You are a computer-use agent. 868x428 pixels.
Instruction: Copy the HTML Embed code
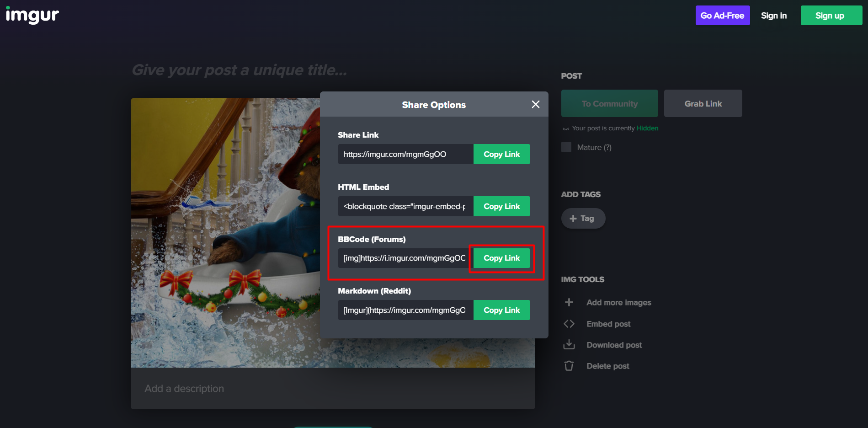click(501, 206)
